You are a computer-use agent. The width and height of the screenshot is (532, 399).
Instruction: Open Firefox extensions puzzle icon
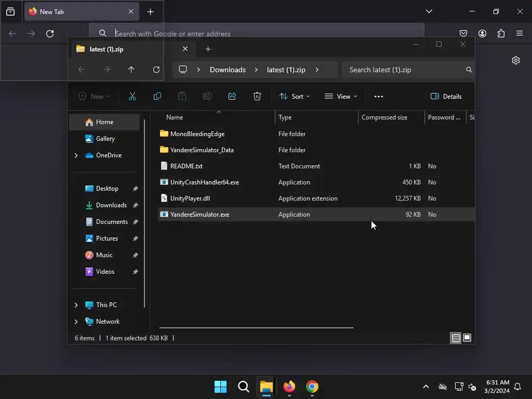[x=501, y=33]
